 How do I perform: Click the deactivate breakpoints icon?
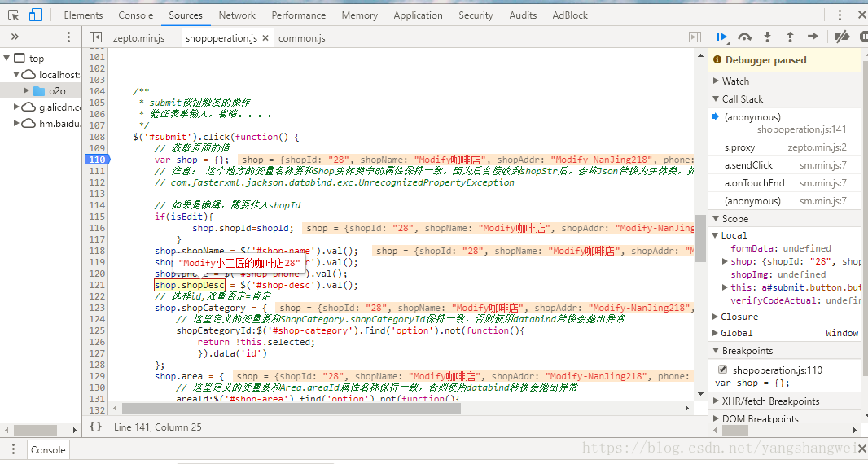[x=843, y=37]
